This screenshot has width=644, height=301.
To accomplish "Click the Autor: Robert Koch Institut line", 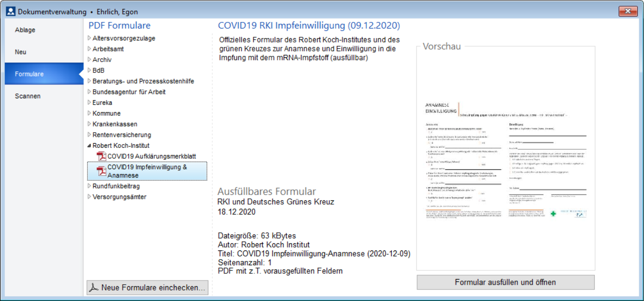I will (264, 245).
